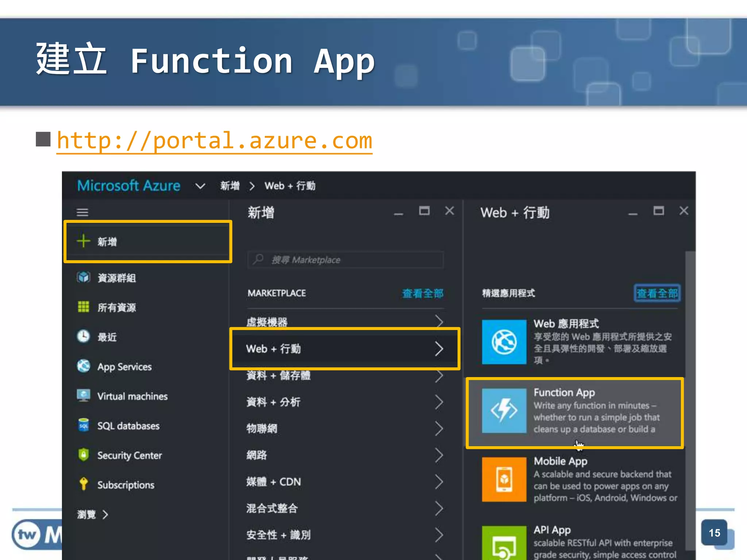747x560 pixels.
Task: Maximize the Web + 行動 blade
Action: pyautogui.click(x=659, y=211)
